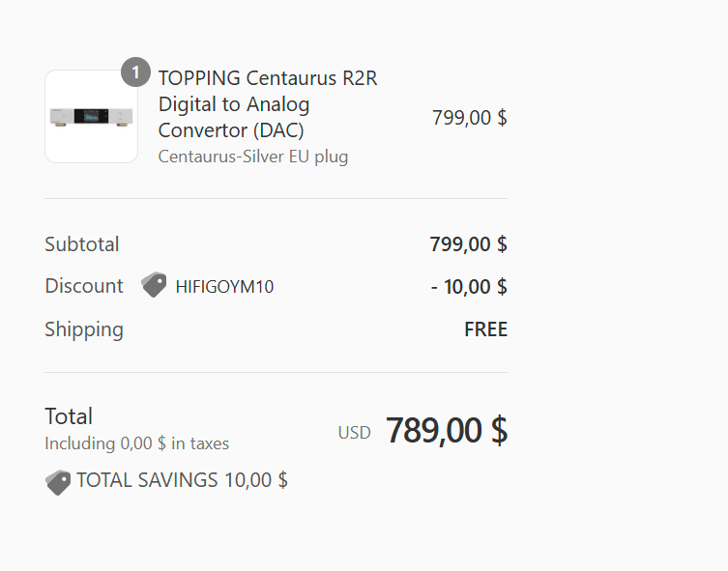
Task: Click the discount tag icon beside HIFIGOYM10
Action: tap(154, 286)
